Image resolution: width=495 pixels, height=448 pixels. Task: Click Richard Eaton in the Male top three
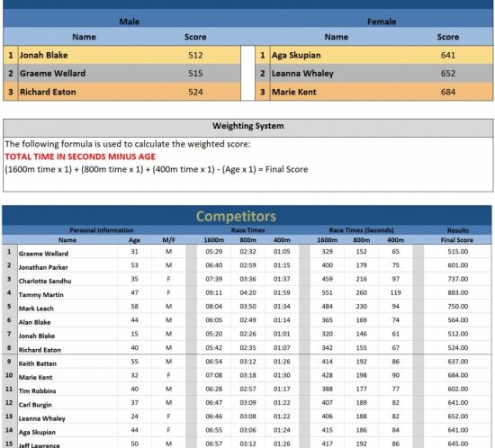pyautogui.click(x=48, y=92)
